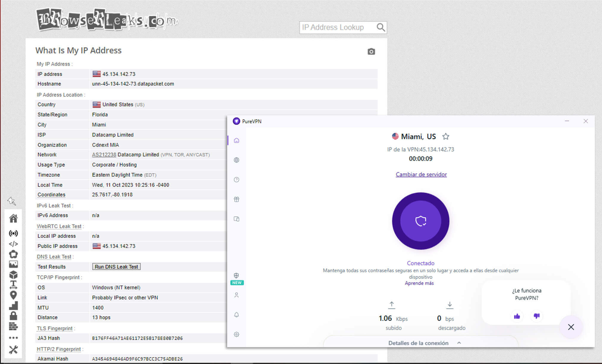Dismiss the feedback popup with the X circle
This screenshot has width=602, height=364.
571,327
